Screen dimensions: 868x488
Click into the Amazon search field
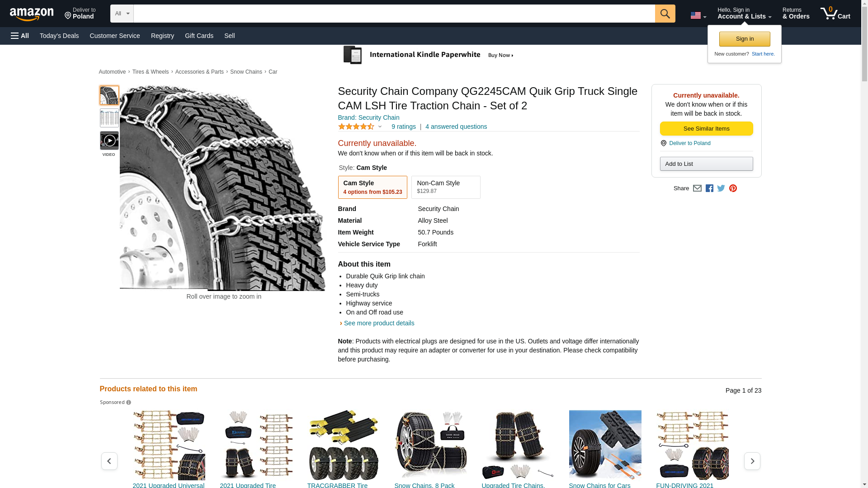(x=394, y=14)
